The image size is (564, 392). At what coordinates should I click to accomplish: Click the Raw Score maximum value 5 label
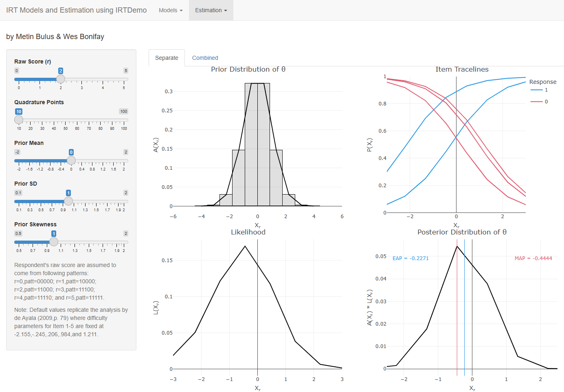tap(126, 71)
